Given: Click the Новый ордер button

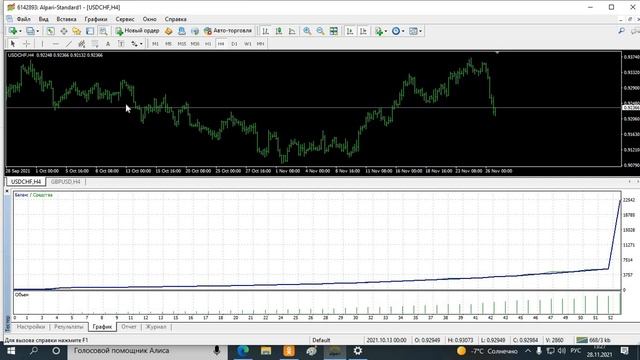Looking at the screenshot, I should [137, 31].
